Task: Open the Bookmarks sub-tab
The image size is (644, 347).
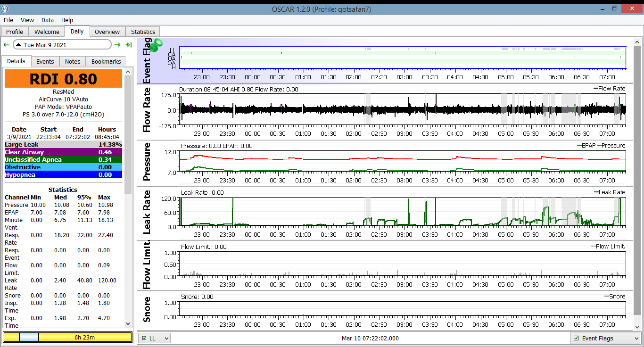Action: point(106,61)
